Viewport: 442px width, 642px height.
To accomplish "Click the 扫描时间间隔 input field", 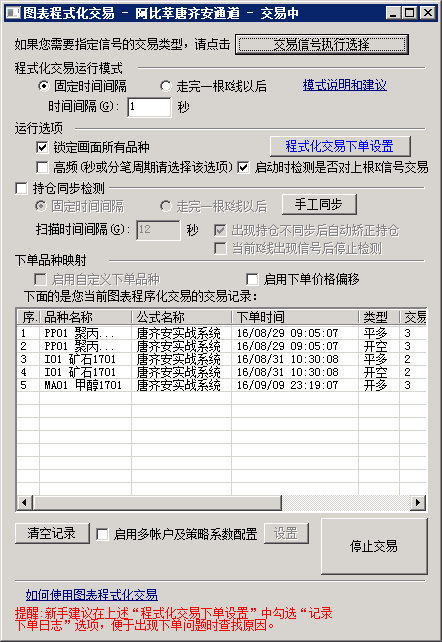I will 158,230.
